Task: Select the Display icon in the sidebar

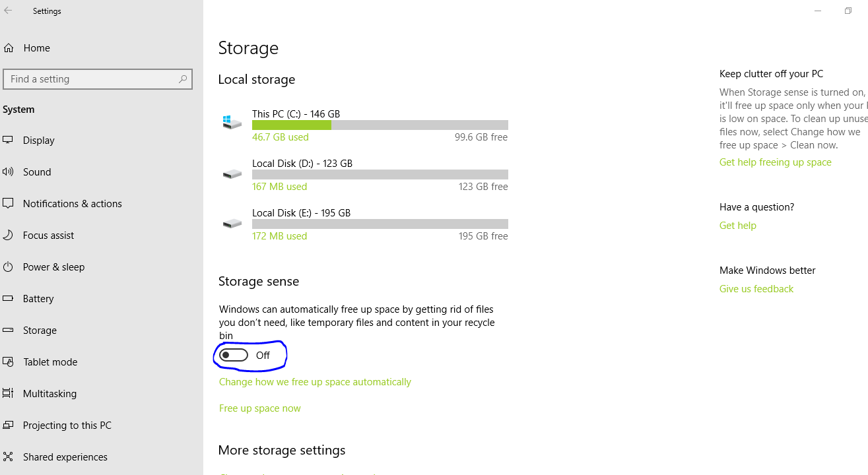Action: (9, 140)
